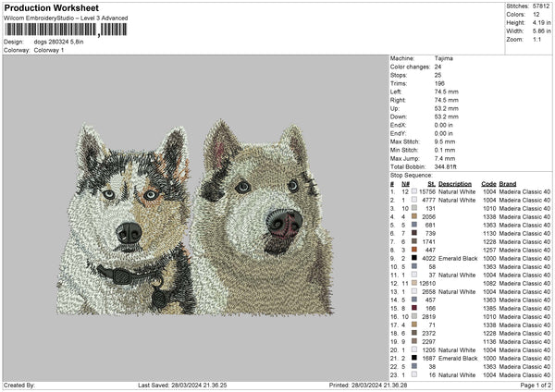555x392 pixels.
Task: Click the brown-gray swatch in stop row 19
Action: (x=414, y=341)
